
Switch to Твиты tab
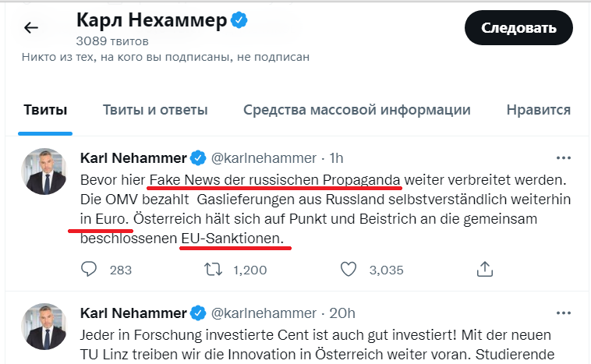pos(45,110)
